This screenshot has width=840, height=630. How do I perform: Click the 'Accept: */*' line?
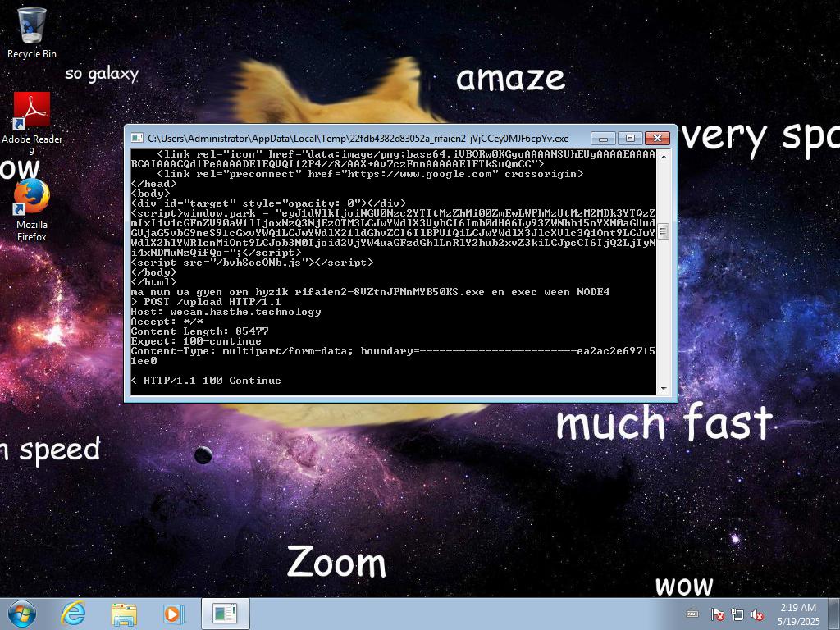tap(167, 322)
